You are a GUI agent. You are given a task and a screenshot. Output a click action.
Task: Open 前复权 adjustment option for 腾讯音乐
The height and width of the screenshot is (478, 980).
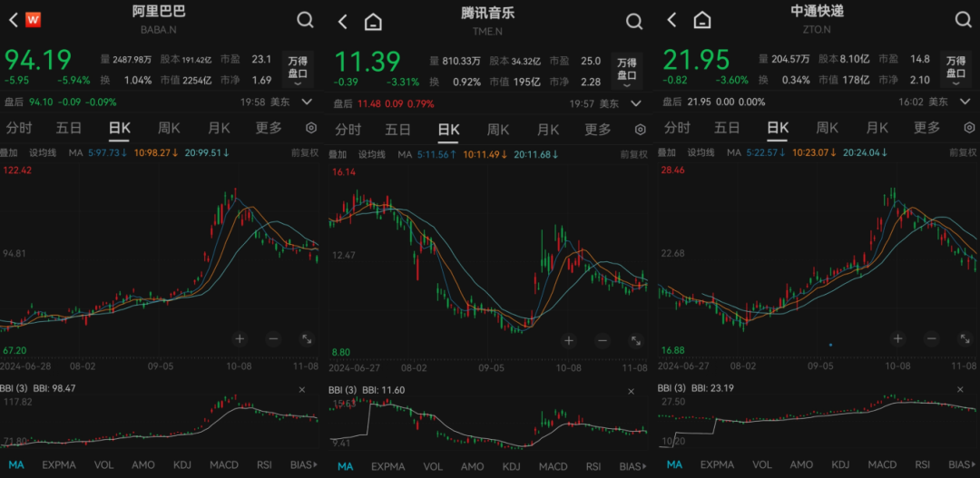point(633,153)
